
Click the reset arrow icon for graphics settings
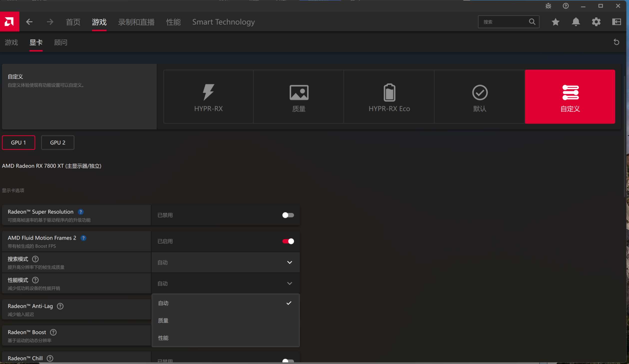click(x=616, y=42)
